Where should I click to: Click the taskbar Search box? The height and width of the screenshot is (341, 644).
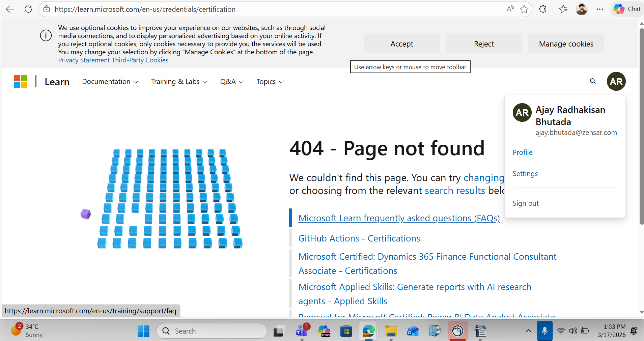point(212,331)
